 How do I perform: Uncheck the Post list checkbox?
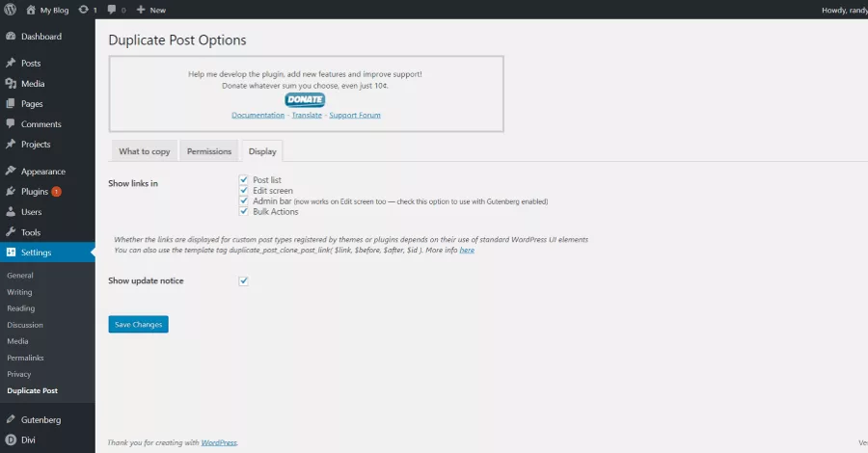coord(244,180)
